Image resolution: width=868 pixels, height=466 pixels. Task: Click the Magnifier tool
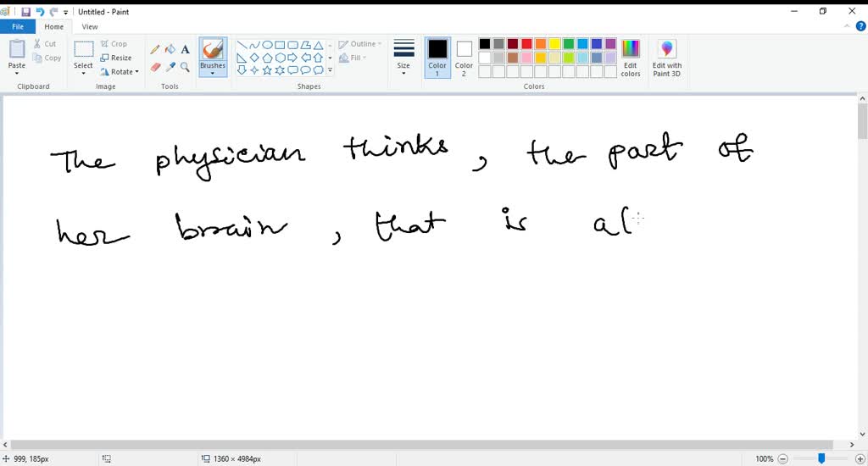(x=185, y=67)
